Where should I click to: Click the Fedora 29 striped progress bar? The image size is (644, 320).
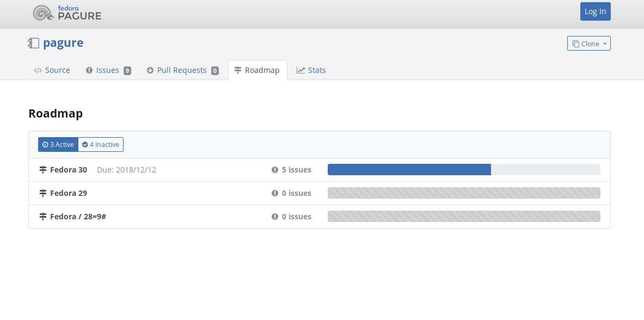coord(464,193)
